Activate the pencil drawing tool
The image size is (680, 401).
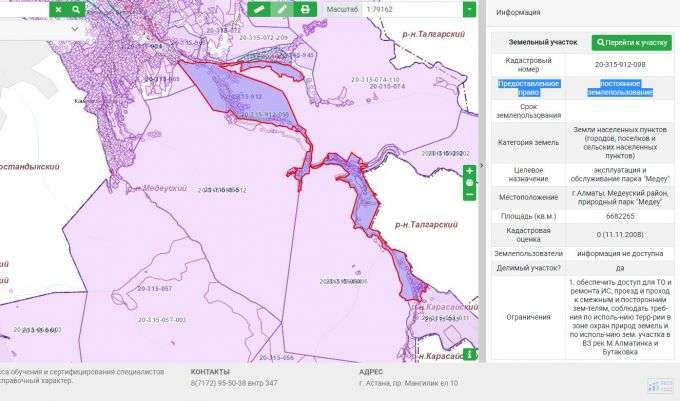[281, 9]
